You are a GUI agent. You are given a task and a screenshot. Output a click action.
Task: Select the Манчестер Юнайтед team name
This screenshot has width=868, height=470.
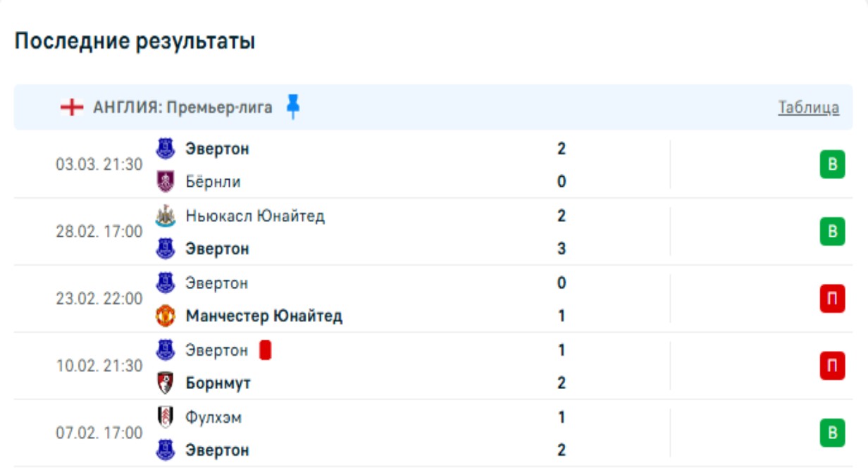(264, 316)
